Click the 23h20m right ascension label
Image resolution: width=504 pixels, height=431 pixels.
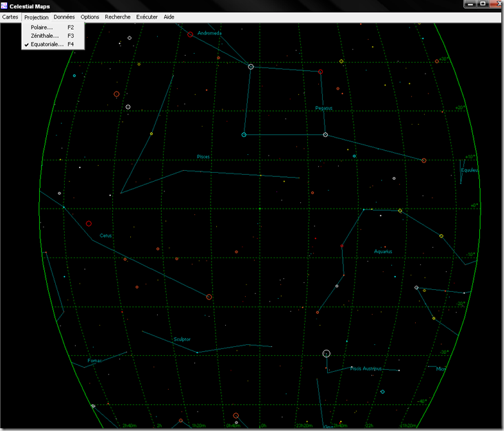coord(304,425)
